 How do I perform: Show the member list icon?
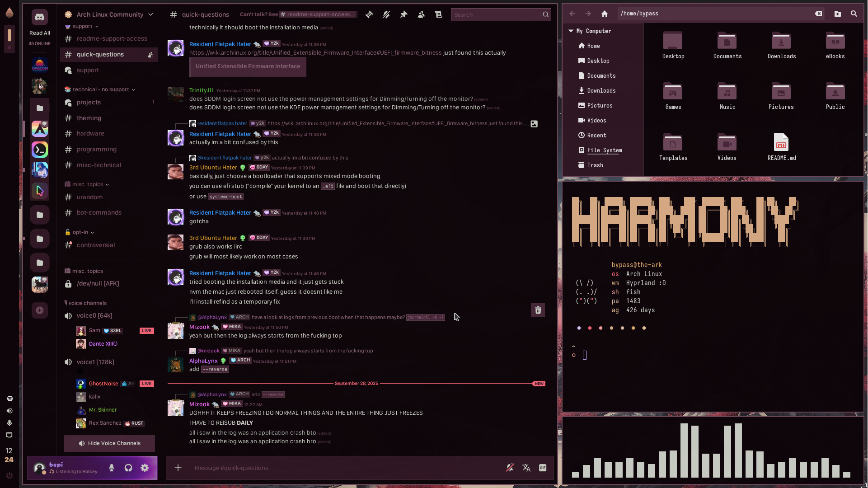(421, 14)
